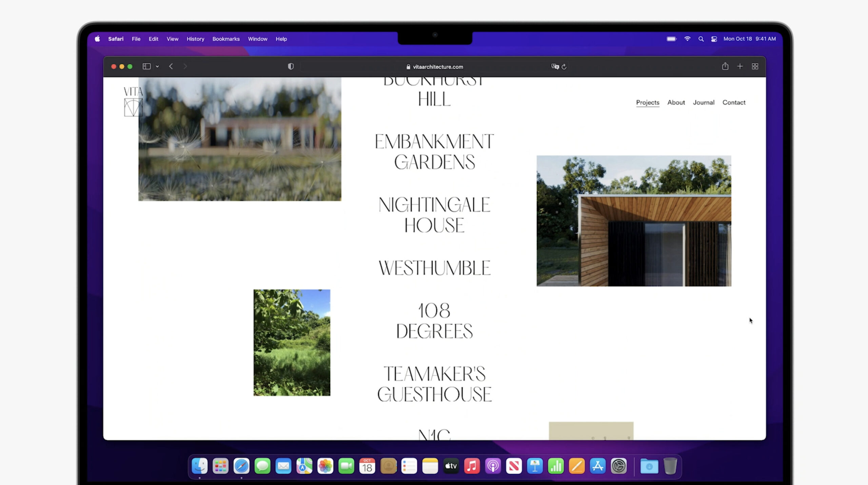Show the tab overview grid icon
This screenshot has height=485, width=868.
(x=755, y=66)
